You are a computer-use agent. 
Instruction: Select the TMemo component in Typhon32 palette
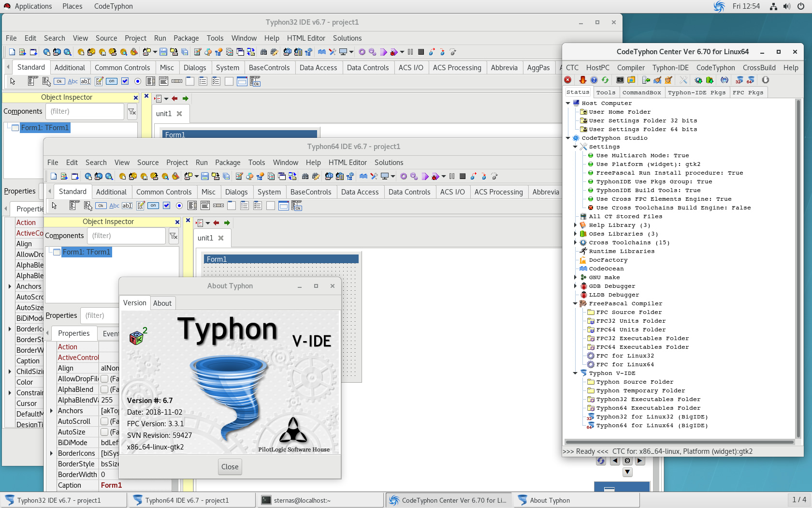pos(99,81)
